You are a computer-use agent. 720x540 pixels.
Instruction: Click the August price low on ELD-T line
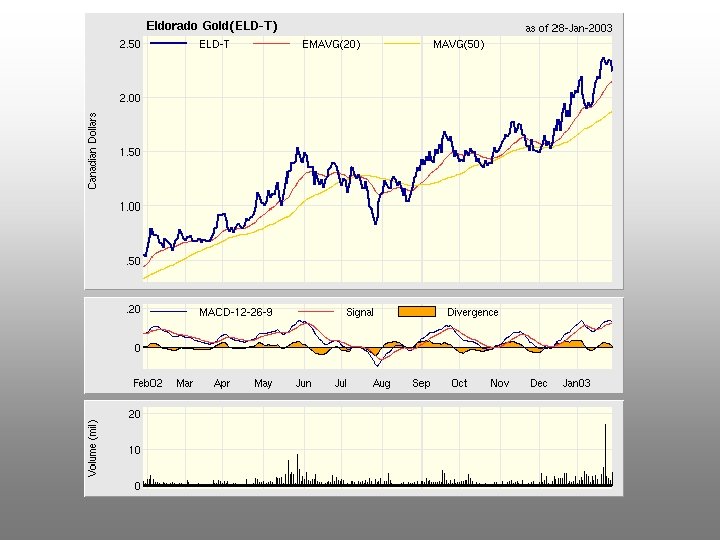[376, 222]
